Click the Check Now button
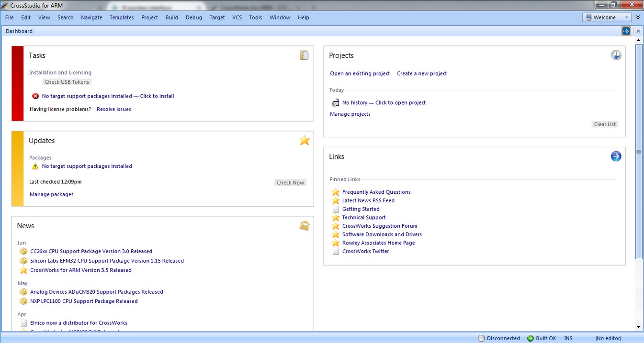 pyautogui.click(x=291, y=182)
